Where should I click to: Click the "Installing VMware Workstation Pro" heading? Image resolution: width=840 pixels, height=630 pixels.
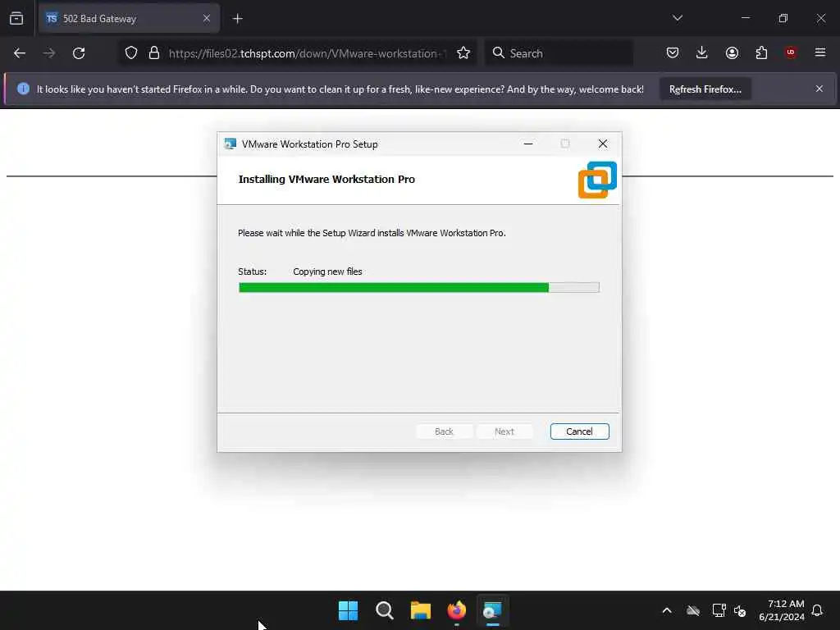tap(326, 180)
